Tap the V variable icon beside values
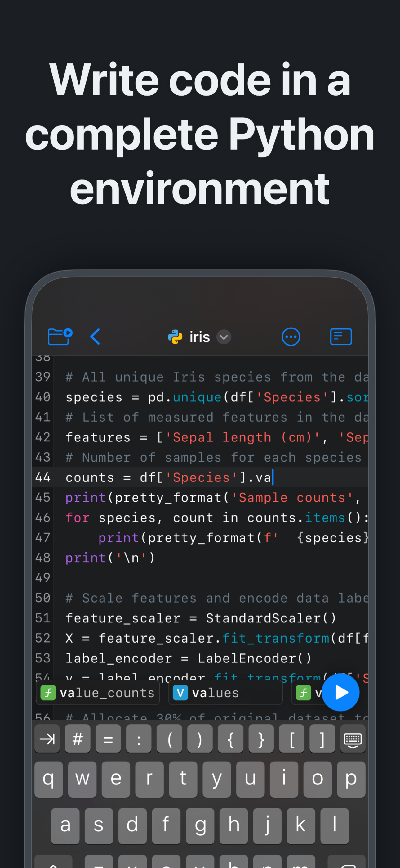 click(x=180, y=693)
